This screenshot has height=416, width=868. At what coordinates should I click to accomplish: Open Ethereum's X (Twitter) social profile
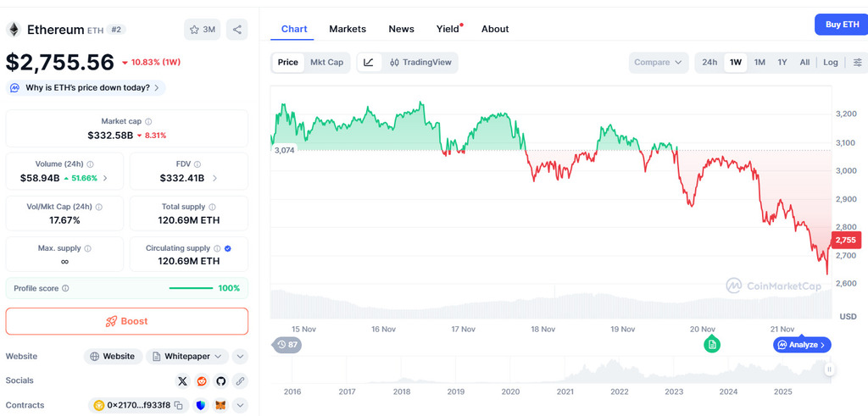(182, 381)
